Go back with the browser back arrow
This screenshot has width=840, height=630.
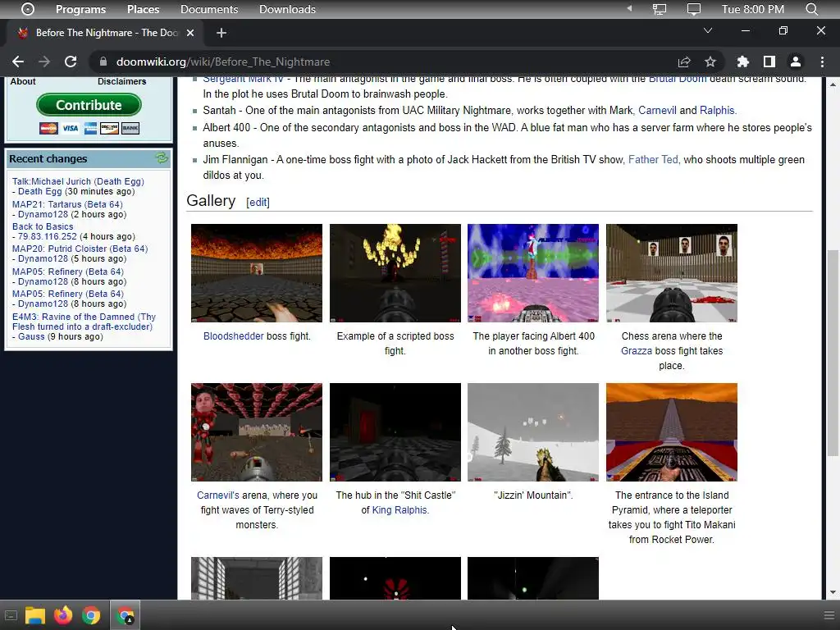tap(18, 62)
